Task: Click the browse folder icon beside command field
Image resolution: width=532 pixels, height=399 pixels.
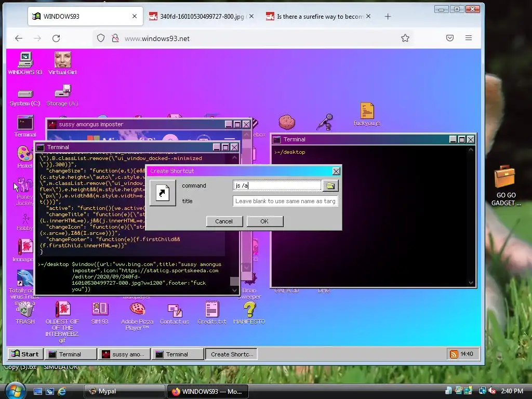Action: pos(330,185)
